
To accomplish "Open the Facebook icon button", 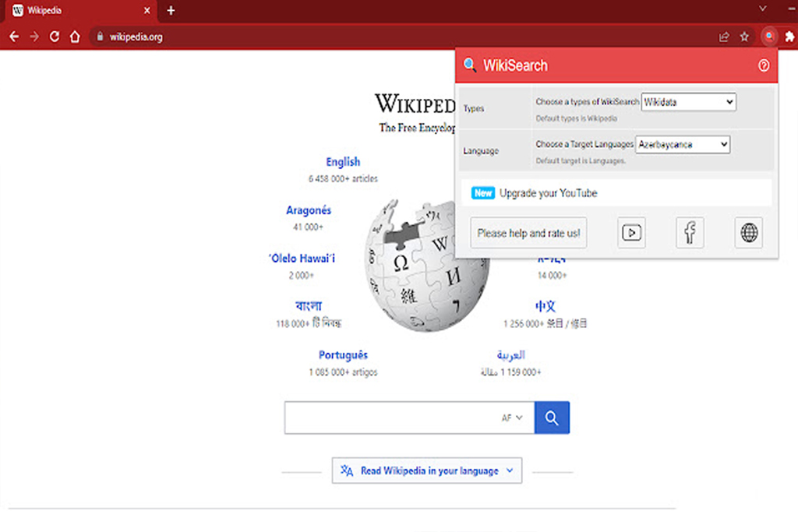I will tap(690, 233).
